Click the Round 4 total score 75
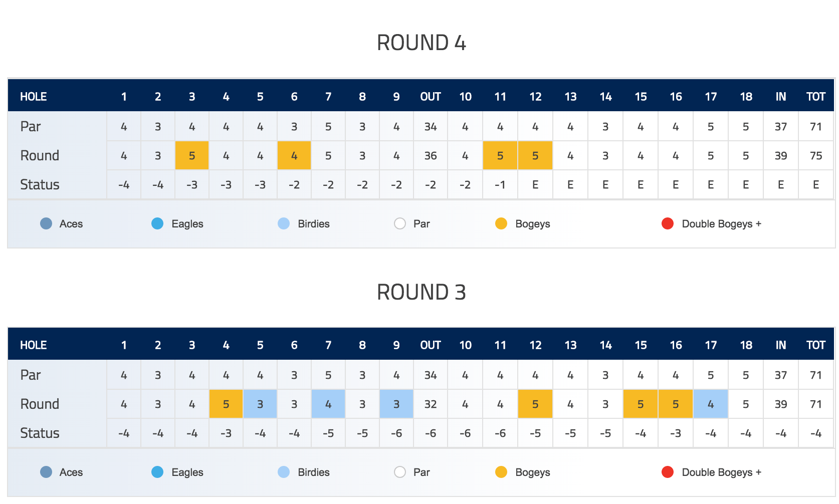 coord(816,155)
